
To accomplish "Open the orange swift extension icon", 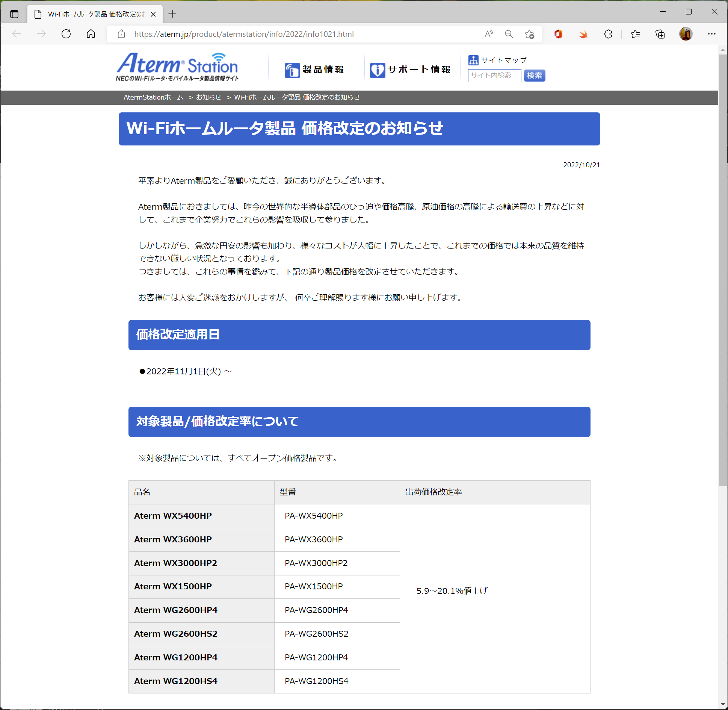I will [x=583, y=34].
